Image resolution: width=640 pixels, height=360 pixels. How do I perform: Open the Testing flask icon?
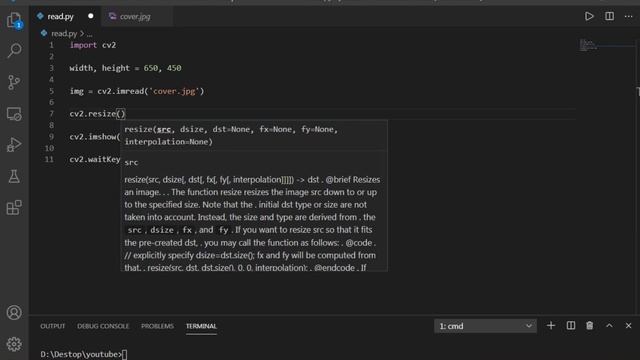click(14, 176)
